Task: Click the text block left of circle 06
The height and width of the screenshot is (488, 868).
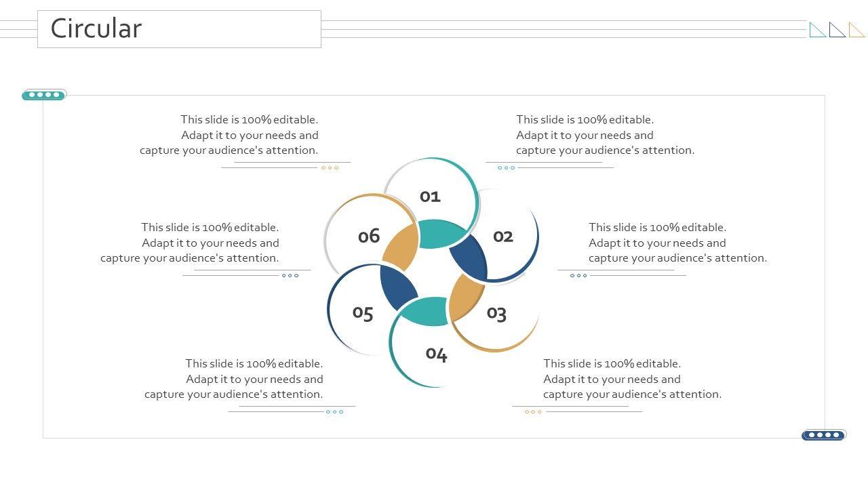Action: coord(190,243)
